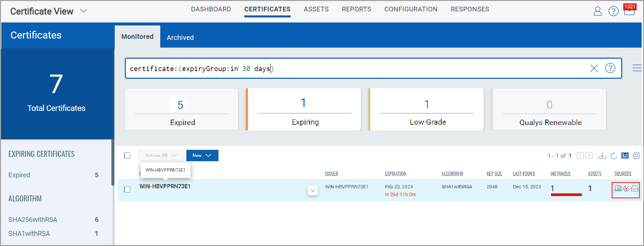This screenshot has height=246, width=644.
Task: Select all certificates checkbox
Action: point(127,156)
